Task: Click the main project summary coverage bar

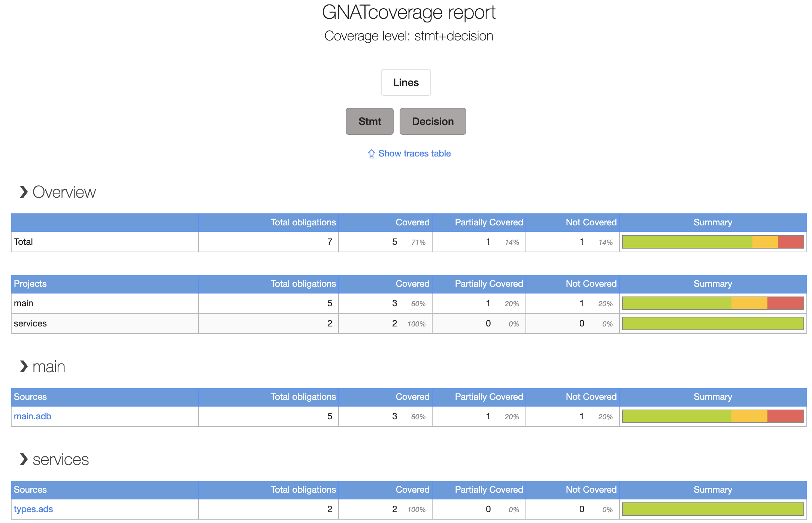Action: pos(713,303)
